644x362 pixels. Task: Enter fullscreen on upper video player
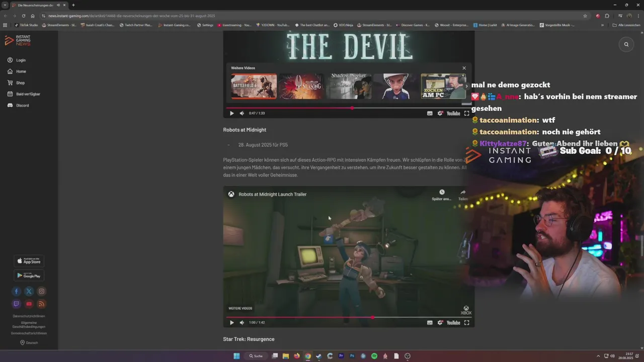pyautogui.click(x=466, y=113)
